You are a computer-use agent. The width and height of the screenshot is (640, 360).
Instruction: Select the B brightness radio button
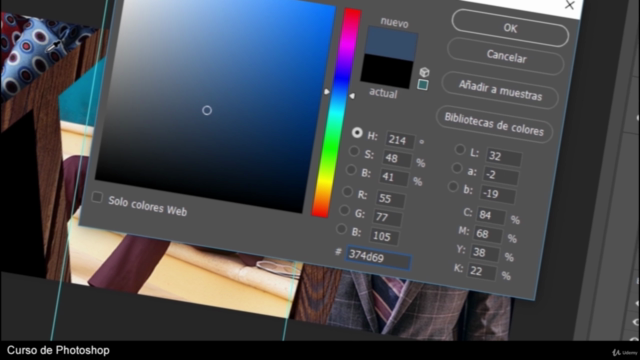(351, 170)
